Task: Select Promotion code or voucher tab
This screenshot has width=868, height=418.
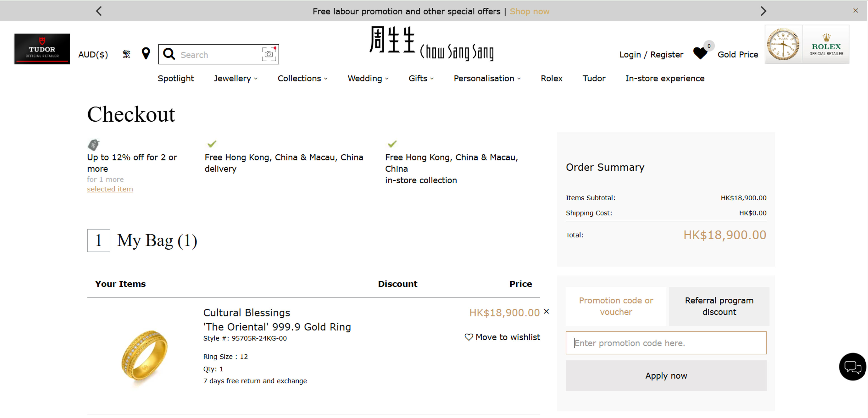Action: pos(616,306)
